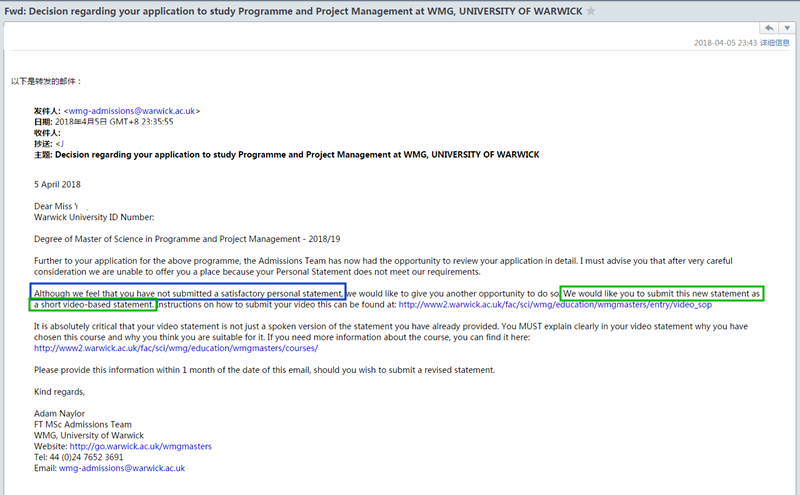Click the reply arrow icon
This screenshot has height=495, width=800.
tap(769, 28)
